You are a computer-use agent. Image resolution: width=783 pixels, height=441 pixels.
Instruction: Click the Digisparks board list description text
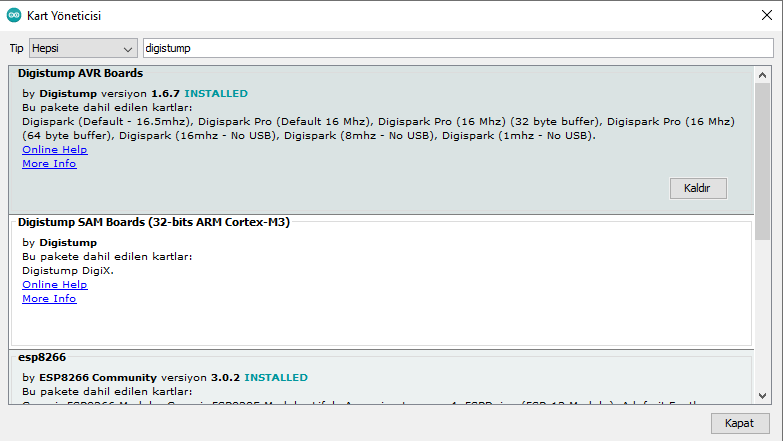coord(378,128)
